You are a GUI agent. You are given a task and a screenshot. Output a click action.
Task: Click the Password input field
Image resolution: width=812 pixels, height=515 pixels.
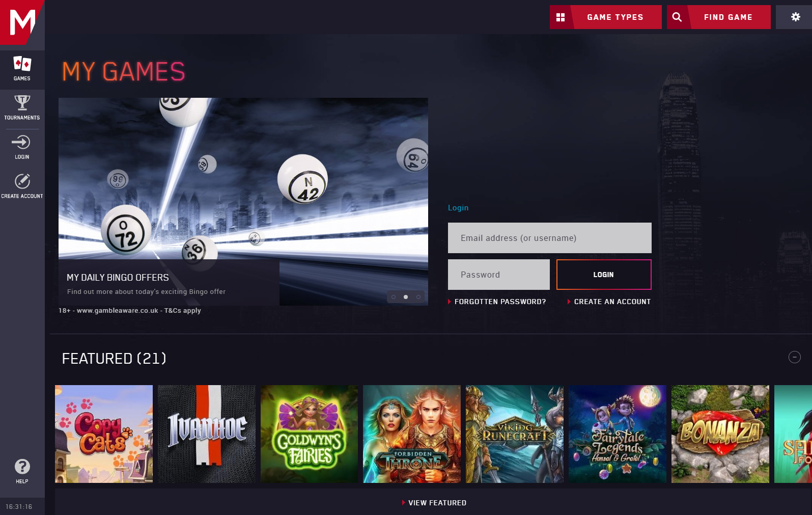498,275
